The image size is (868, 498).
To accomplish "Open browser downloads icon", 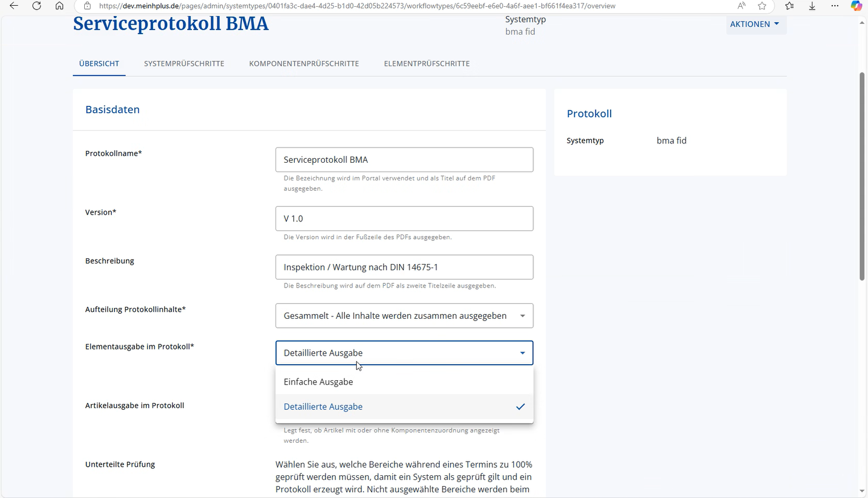I will coord(812,6).
